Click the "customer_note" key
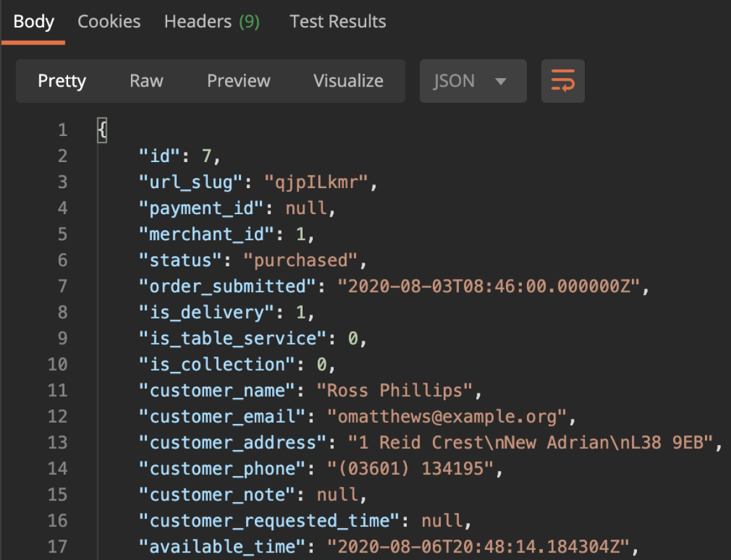This screenshot has height=560, width=731. coord(217,495)
